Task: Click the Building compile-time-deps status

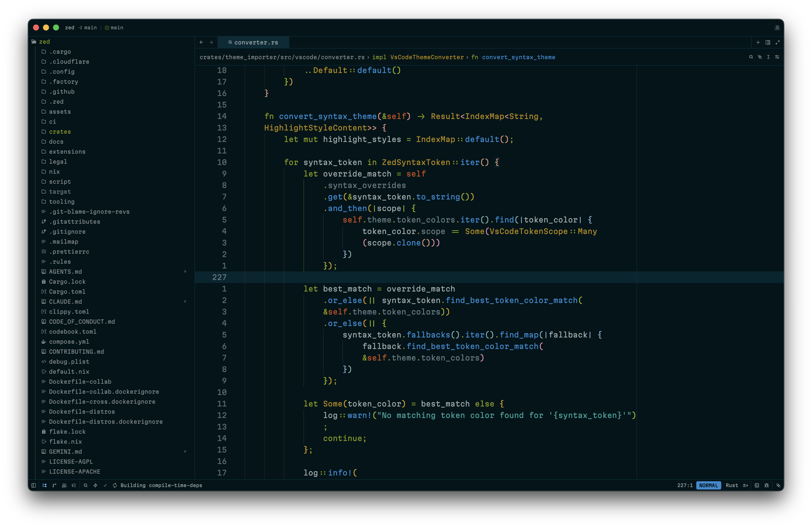Action: (157, 485)
